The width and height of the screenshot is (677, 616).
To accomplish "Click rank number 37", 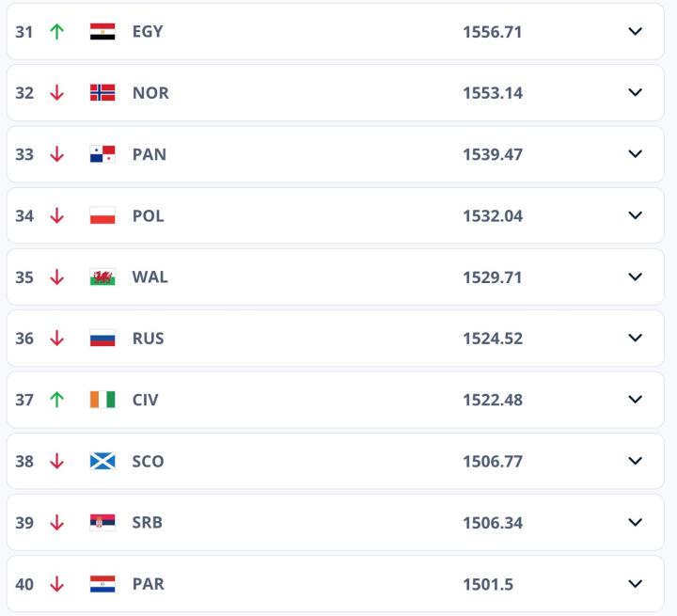I will pyautogui.click(x=24, y=400).
